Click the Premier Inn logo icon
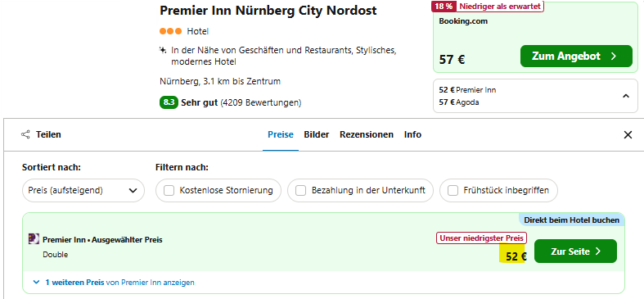Image resolution: width=644 pixels, height=299 pixels. point(34,239)
